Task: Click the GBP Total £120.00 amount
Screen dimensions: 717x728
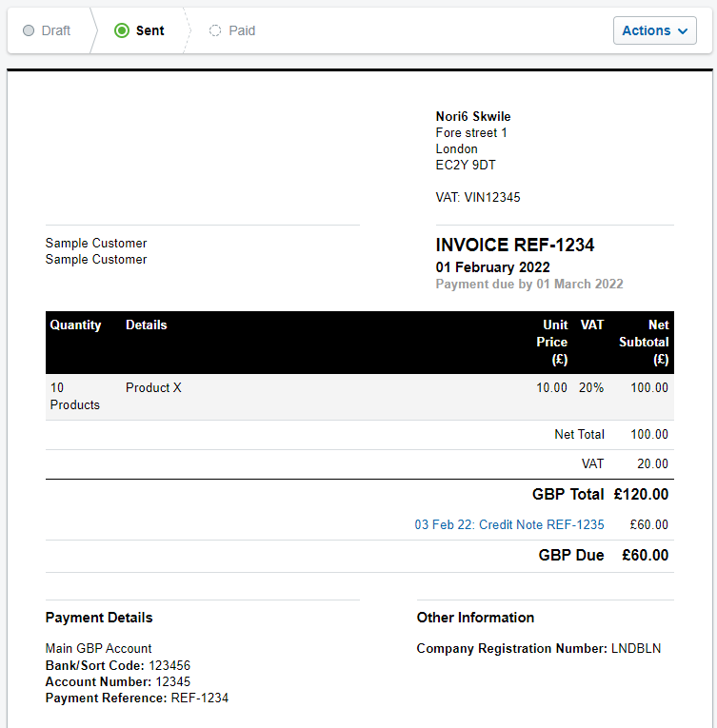Action: pos(641,494)
